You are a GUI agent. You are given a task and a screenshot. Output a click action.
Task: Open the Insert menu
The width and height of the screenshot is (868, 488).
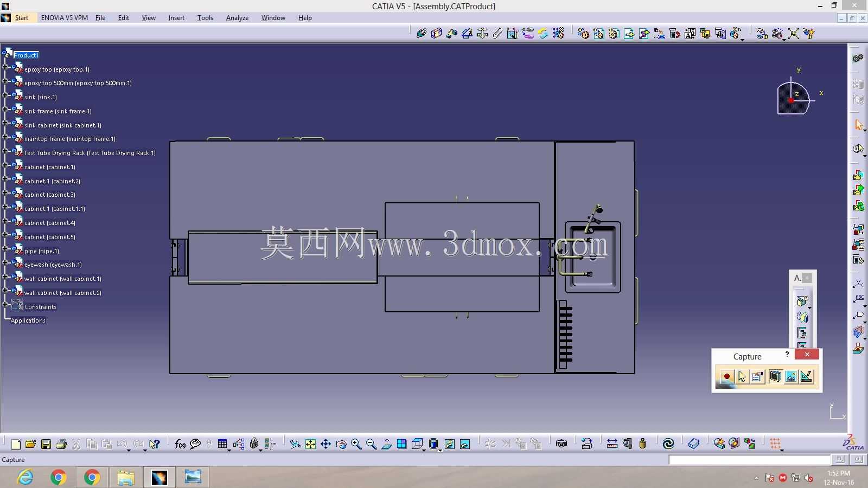pos(176,18)
